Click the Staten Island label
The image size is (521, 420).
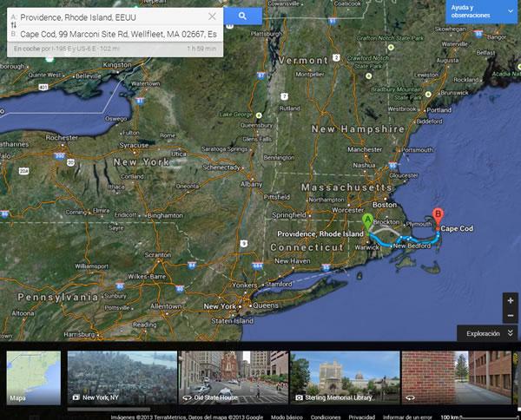tap(232, 321)
